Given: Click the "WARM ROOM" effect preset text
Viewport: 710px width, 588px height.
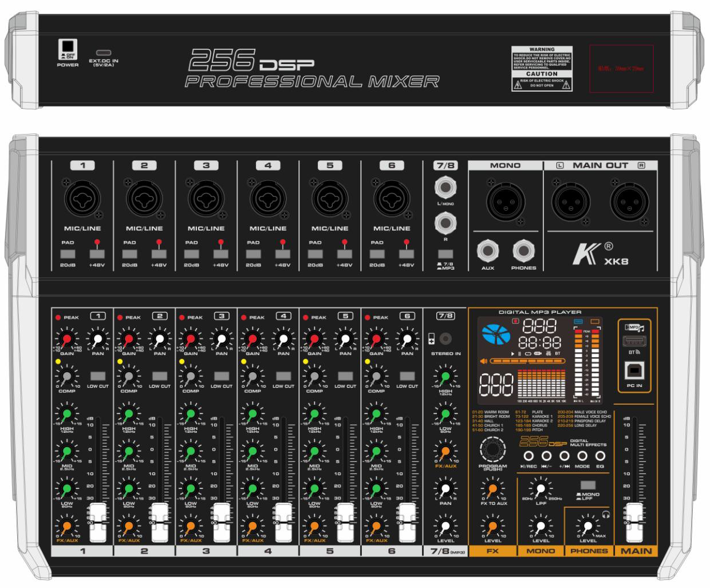Looking at the screenshot, I should click(497, 412).
